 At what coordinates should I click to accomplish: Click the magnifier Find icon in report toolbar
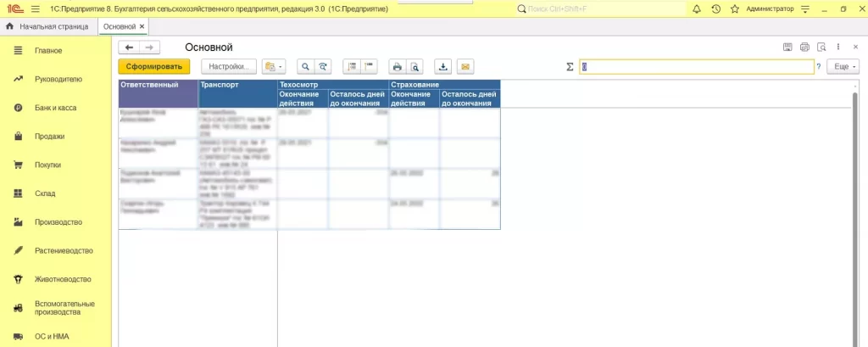tap(305, 66)
